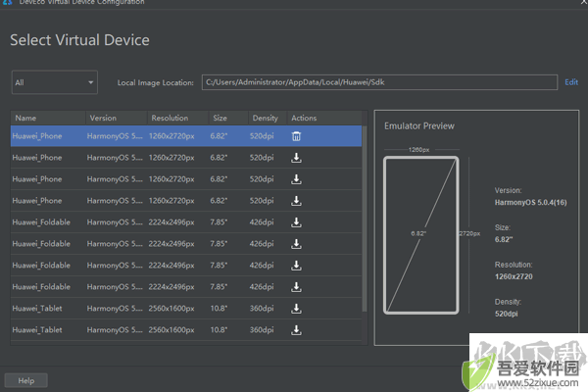Viewport: 588px width, 392px height.
Task: Click the HarmonyOS 5.0.4(16) version text in preview
Action: click(530, 203)
